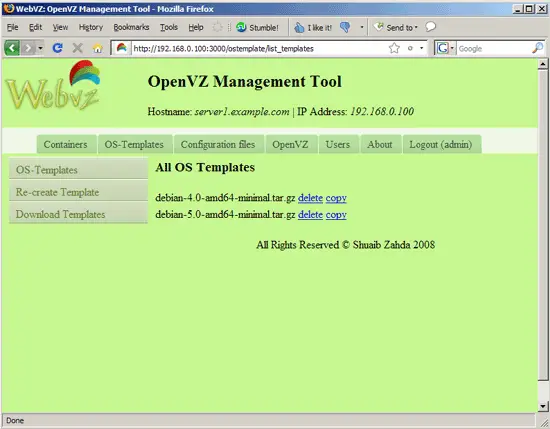Open the About tab
Screen dimensions: 550x429
tap(381, 144)
